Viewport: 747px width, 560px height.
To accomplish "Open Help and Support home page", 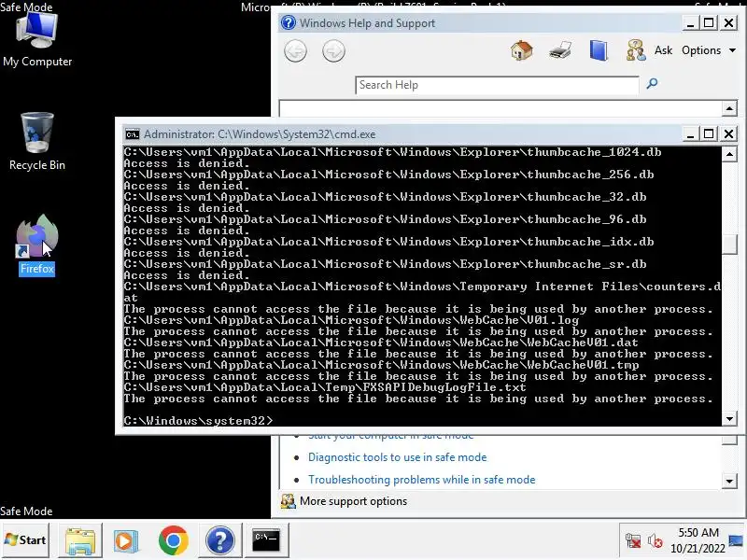I will click(522, 50).
